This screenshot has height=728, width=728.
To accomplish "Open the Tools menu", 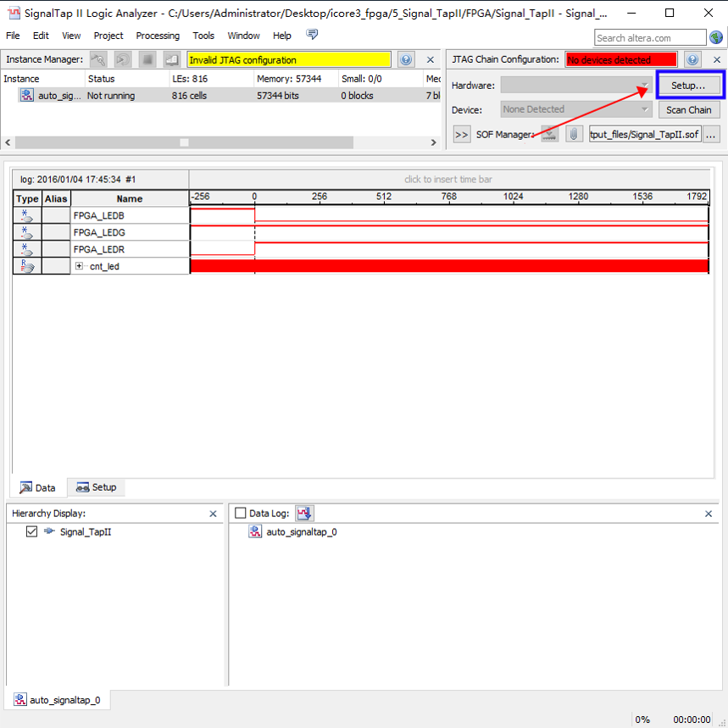I will coord(203,36).
